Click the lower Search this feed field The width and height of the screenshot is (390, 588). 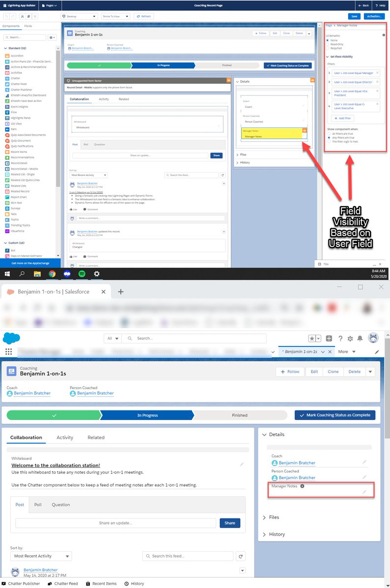click(187, 556)
